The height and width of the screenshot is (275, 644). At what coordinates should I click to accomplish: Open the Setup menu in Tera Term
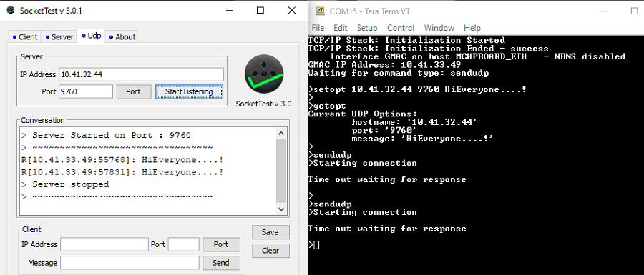point(367,28)
